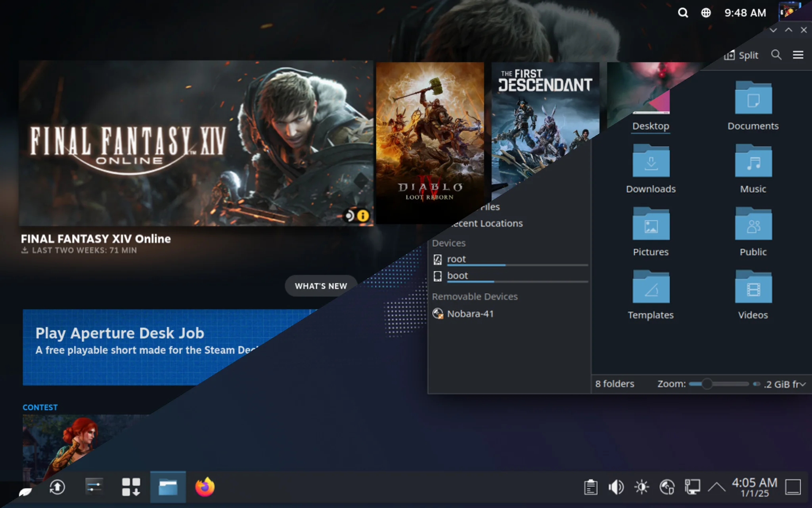Screen dimensions: 812x508
Task: Open the free space dropdown in Dolphin's status bar
Action: point(802,384)
